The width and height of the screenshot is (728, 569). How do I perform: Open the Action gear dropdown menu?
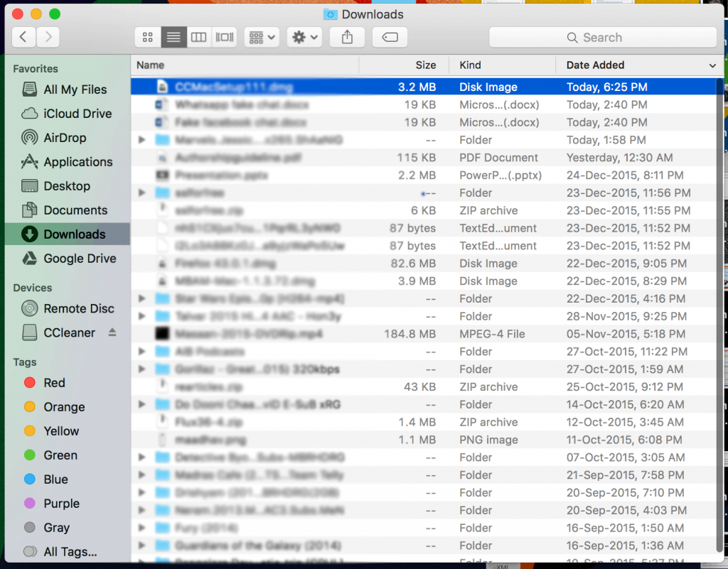(304, 37)
